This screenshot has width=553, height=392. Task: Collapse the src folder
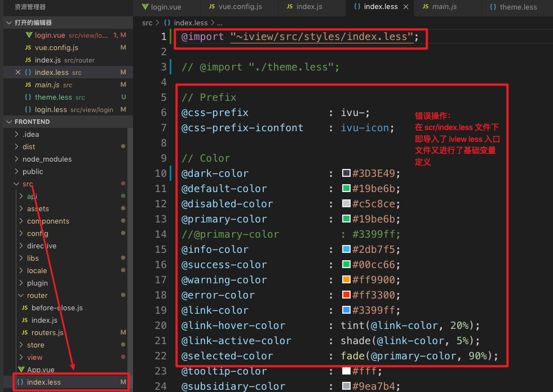click(x=15, y=184)
